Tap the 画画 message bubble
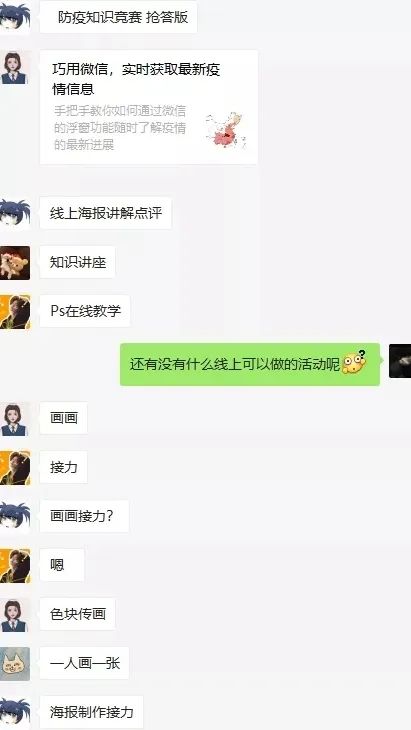 [x=64, y=418]
